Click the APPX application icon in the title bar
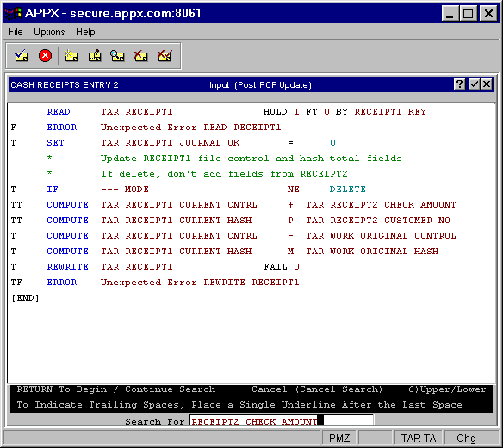Screen dimensions: 503x448 click(13, 13)
